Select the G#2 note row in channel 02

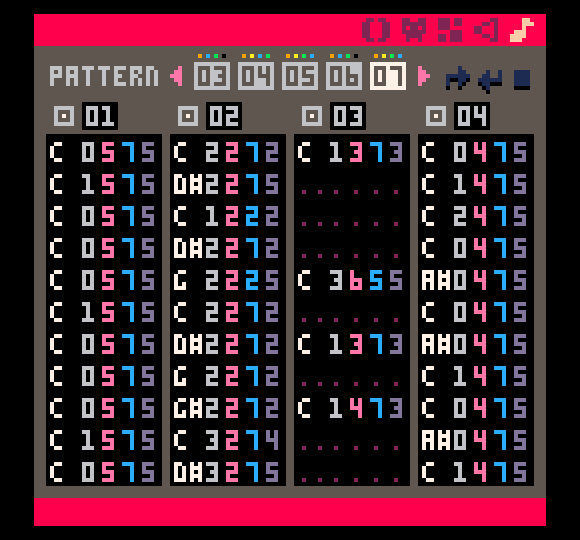coord(226,408)
